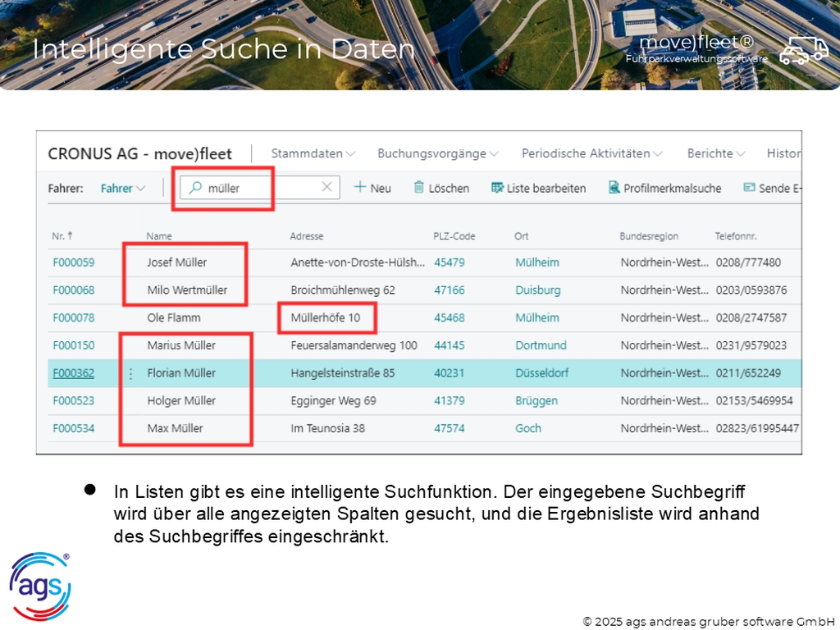This screenshot has height=630, width=840.
Task: Open the Fahrer view dropdown
Action: 123,189
